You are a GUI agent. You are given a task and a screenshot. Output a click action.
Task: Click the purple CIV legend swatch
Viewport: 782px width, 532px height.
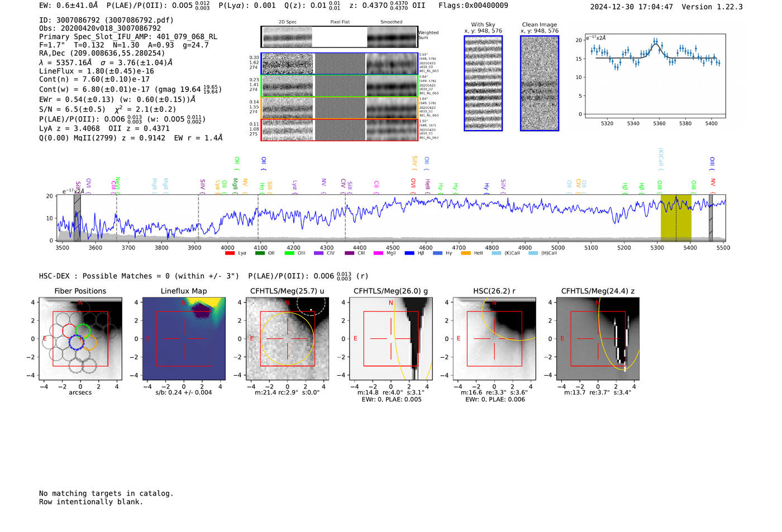click(319, 253)
